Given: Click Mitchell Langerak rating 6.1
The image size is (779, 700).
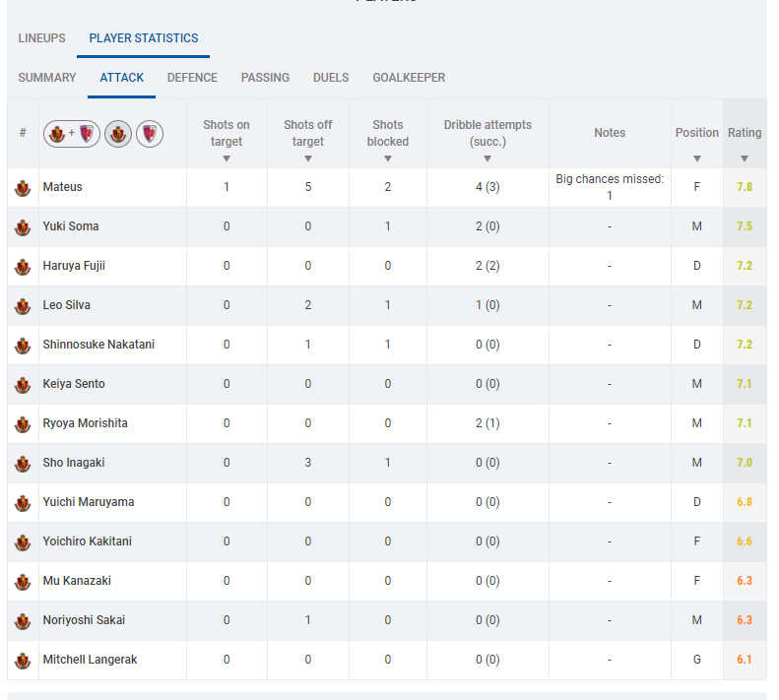Looking at the screenshot, I should point(745,660).
